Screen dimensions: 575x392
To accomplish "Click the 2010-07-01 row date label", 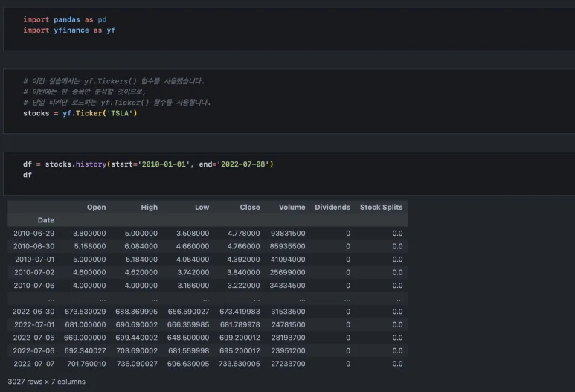I will coord(33,260).
